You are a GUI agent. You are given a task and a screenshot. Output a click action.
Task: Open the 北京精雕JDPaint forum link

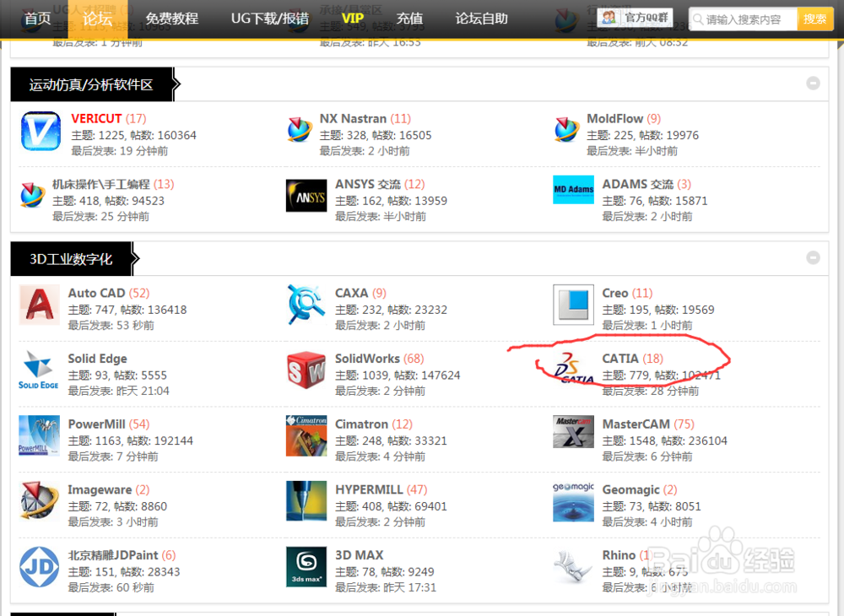pos(113,555)
